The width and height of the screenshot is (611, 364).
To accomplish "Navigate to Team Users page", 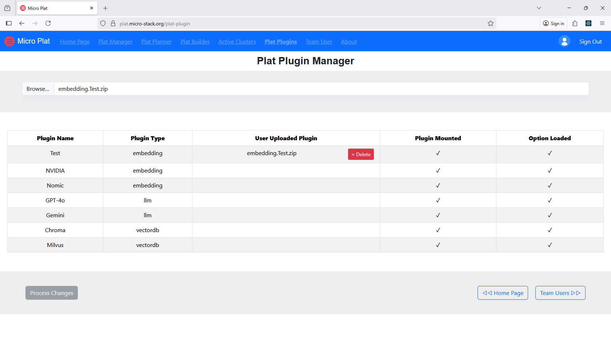I will pos(560,293).
